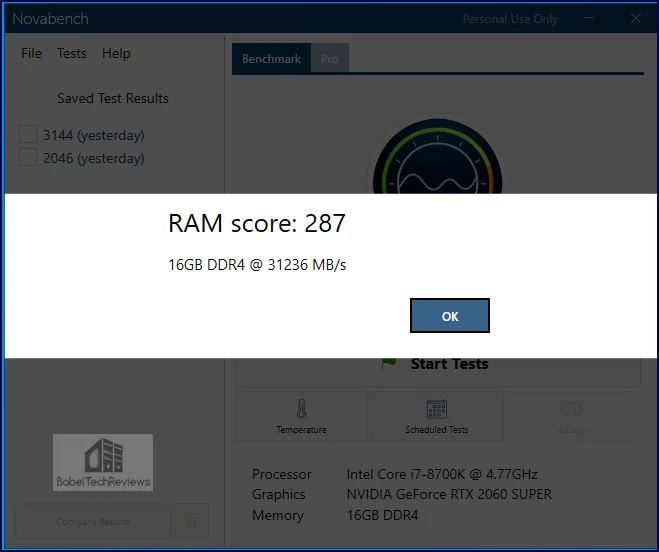Click the Memory 16GB DDR4 value
Viewport: 659px width, 552px height.
pyautogui.click(x=382, y=515)
